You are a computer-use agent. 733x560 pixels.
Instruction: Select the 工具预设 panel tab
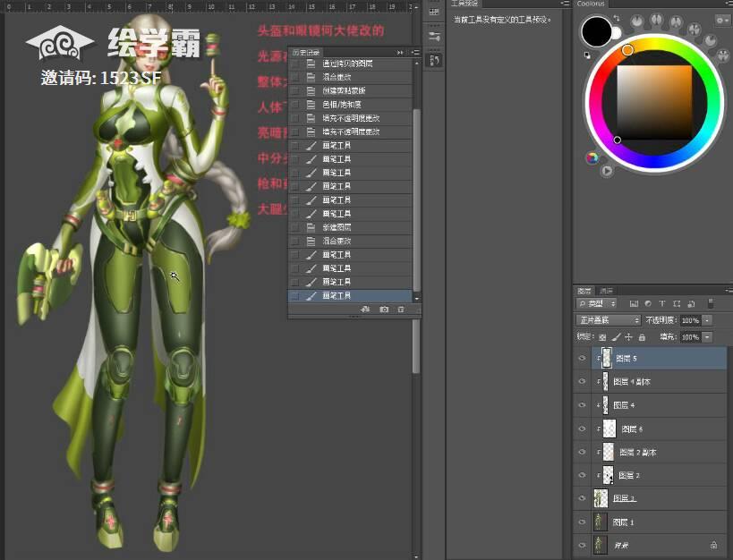pyautogui.click(x=464, y=4)
